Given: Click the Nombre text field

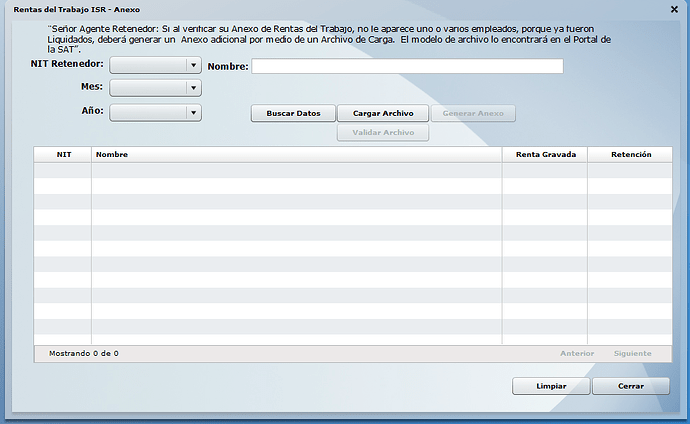Looking at the screenshot, I should [x=407, y=66].
